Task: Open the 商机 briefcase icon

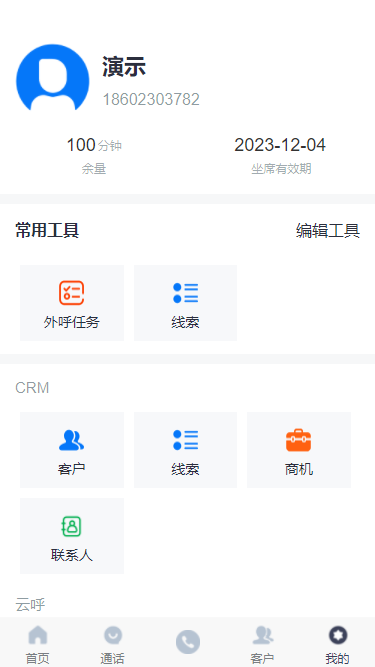Action: (x=298, y=440)
